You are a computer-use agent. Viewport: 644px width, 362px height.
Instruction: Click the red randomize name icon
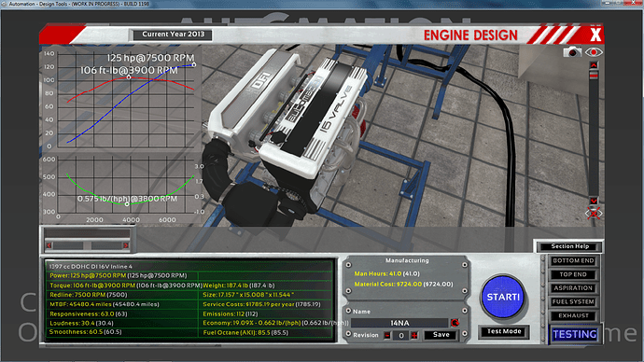coord(455,323)
